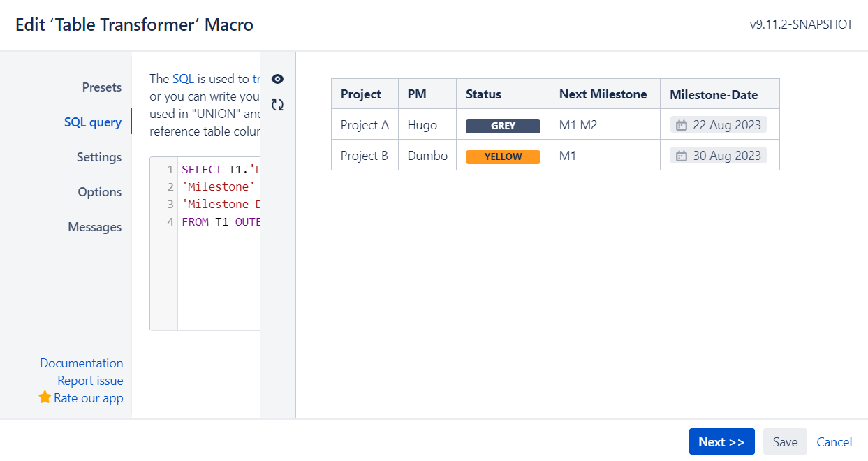The height and width of the screenshot is (461, 868).
Task: Click the Next button
Action: coord(721,441)
